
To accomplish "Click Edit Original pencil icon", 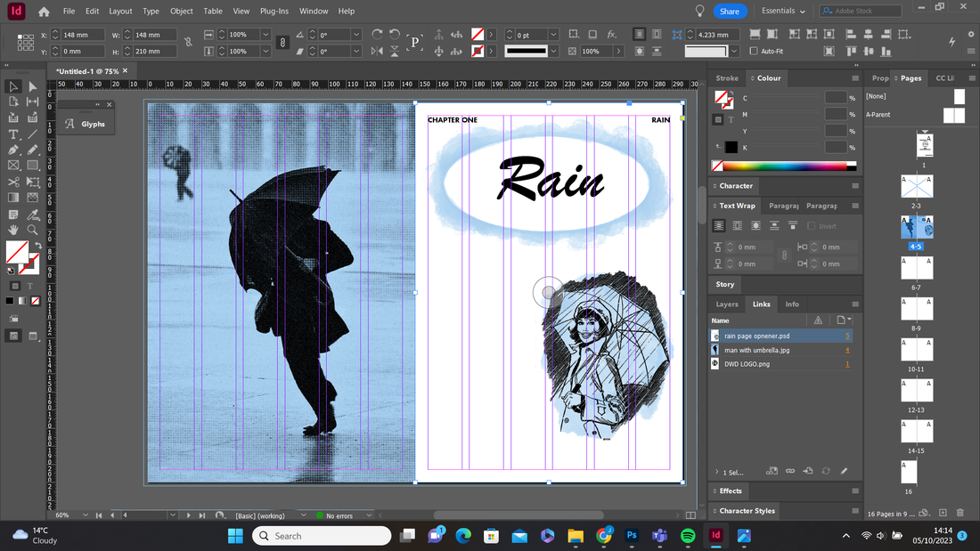I will pyautogui.click(x=844, y=471).
